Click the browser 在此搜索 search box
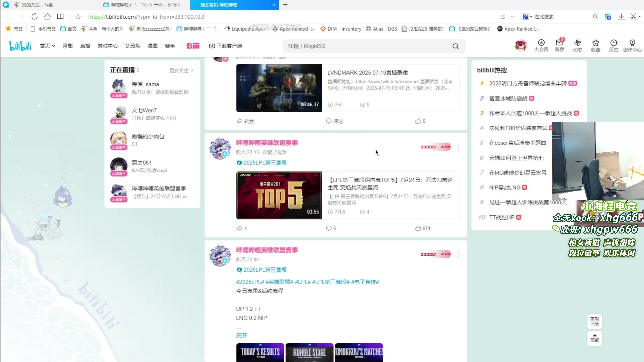This screenshot has height=362, width=644. tap(563, 17)
